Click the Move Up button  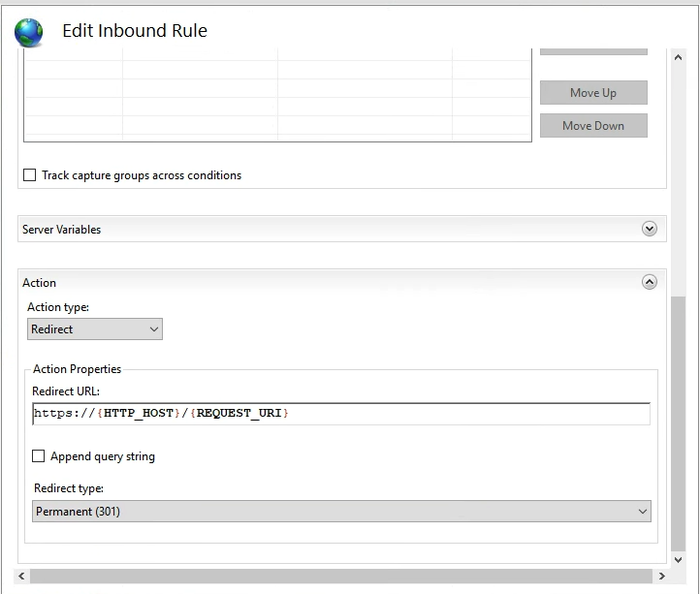(x=593, y=92)
